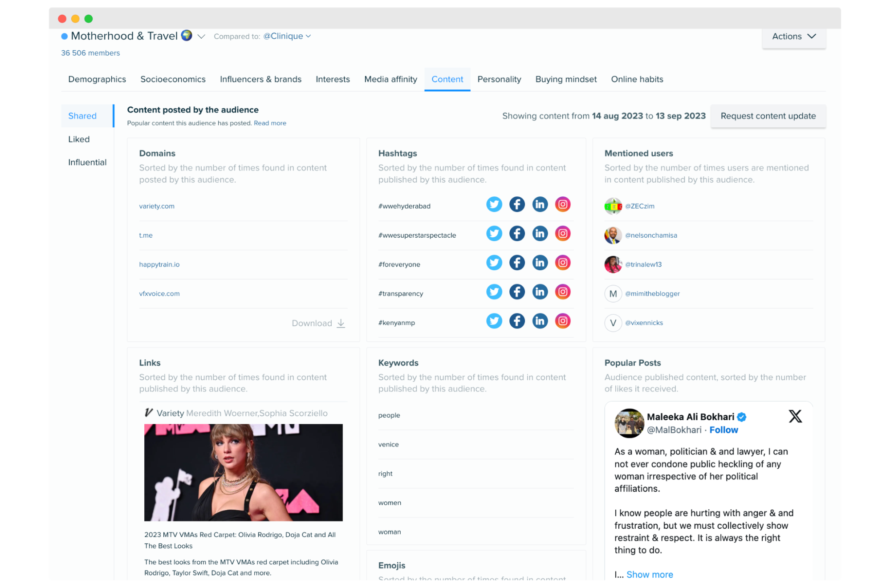
Task: Follow @MalBokhari via Follow link
Action: (723, 430)
